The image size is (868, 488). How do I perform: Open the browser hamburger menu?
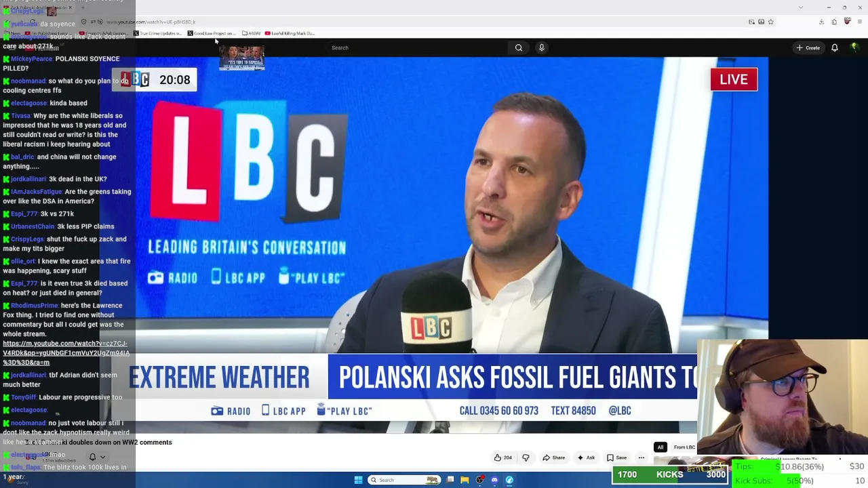860,22
